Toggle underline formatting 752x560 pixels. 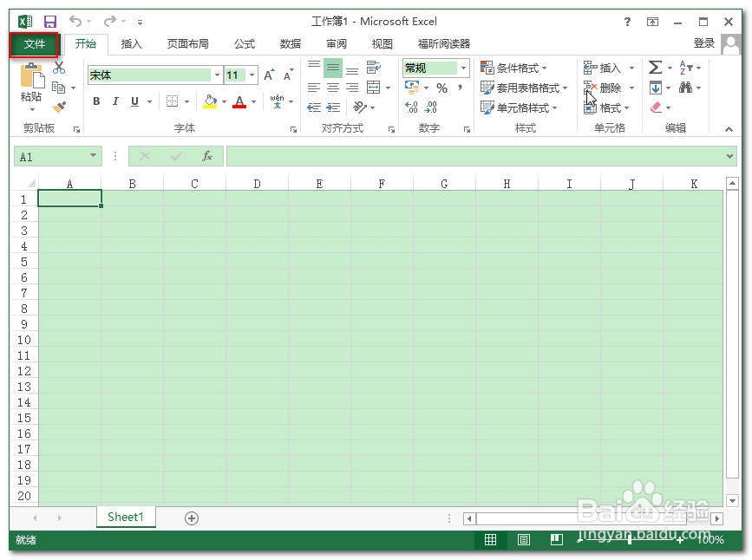[x=134, y=101]
